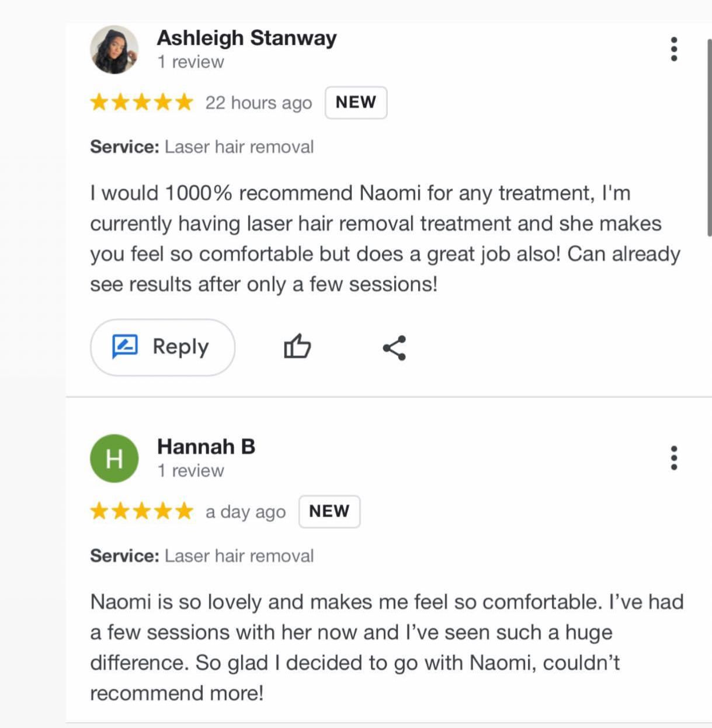This screenshot has width=712, height=728.
Task: Click the NEW badge on Ashleigh's review
Action: coord(356,103)
